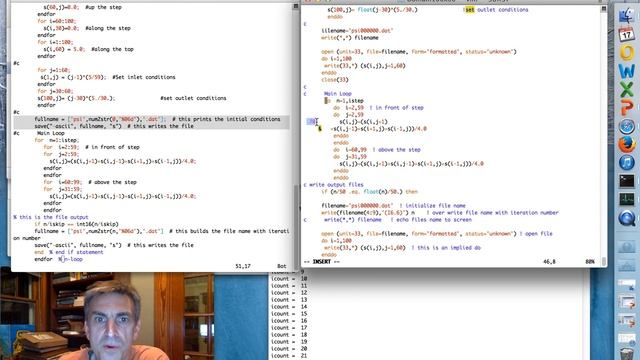Open the Trash in the dock
Image resolution: width=640 pixels, height=360 pixels.
pyautogui.click(x=627, y=353)
